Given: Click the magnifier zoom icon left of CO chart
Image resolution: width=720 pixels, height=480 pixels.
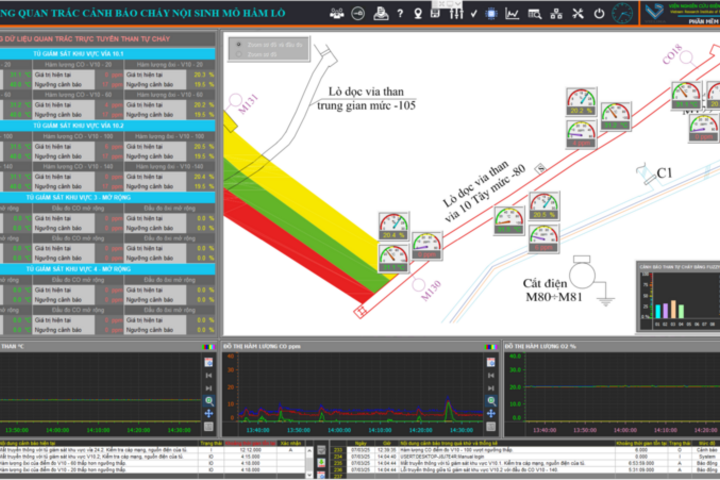Looking at the screenshot, I should point(210,400).
